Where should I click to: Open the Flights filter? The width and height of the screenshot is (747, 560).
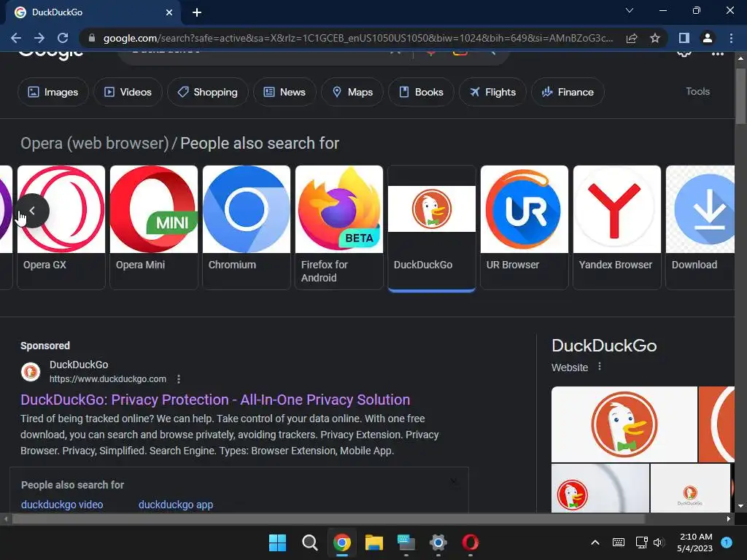point(492,92)
